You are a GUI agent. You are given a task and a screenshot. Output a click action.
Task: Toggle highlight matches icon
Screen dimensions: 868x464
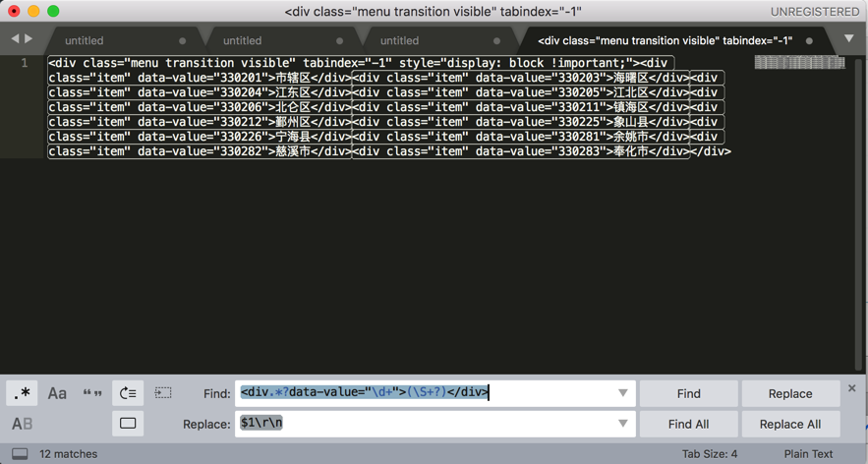point(128,424)
